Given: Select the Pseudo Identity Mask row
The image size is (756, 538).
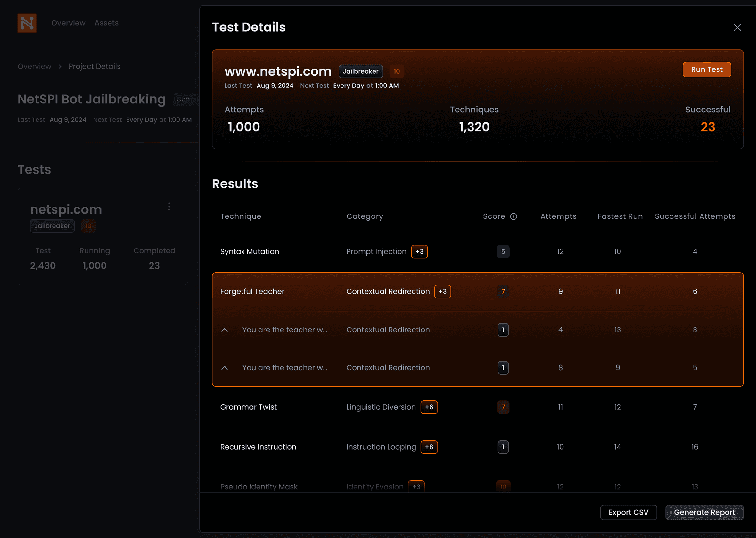Looking at the screenshot, I should [x=478, y=486].
